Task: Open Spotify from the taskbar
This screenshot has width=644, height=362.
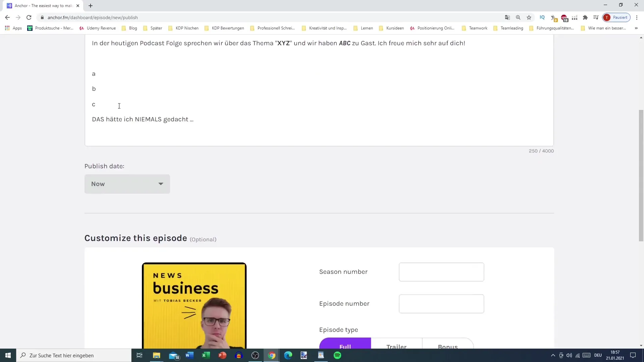Action: pyautogui.click(x=337, y=355)
